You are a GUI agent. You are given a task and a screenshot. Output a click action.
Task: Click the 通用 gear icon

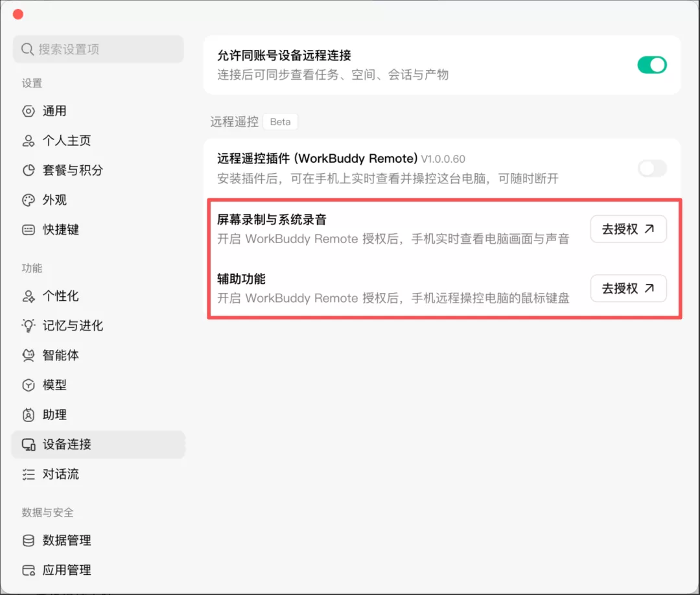(28, 111)
